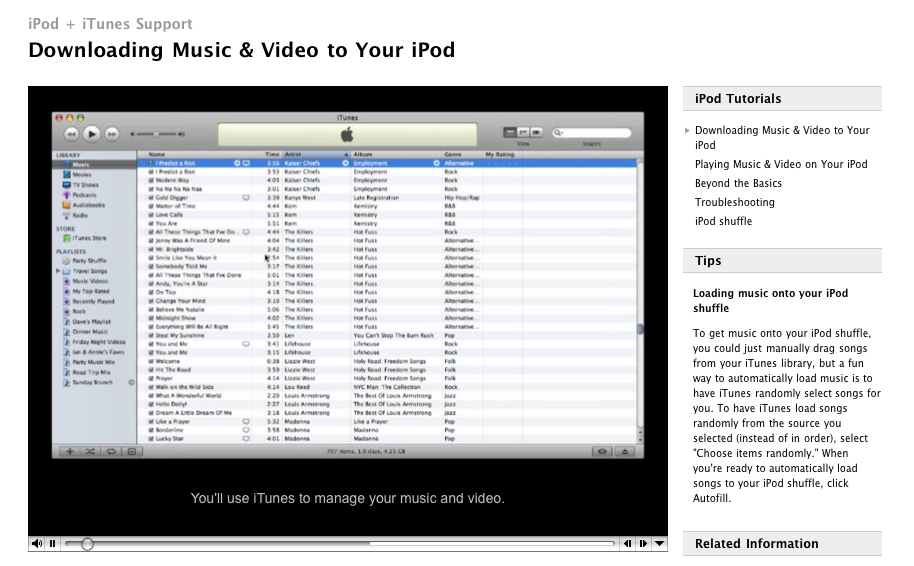
Task: Pause the tutorial video
Action: pyautogui.click(x=52, y=544)
